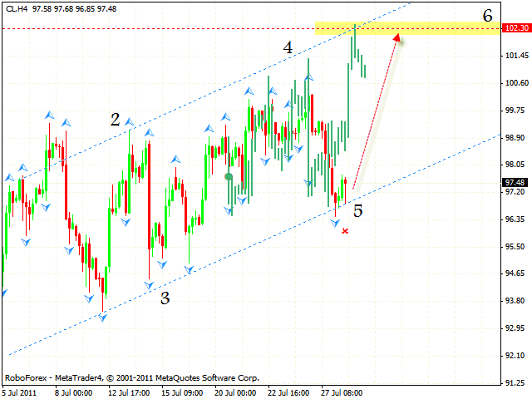Click the wave label 6
Viewport: 532px width, 399px height.
pyautogui.click(x=487, y=14)
